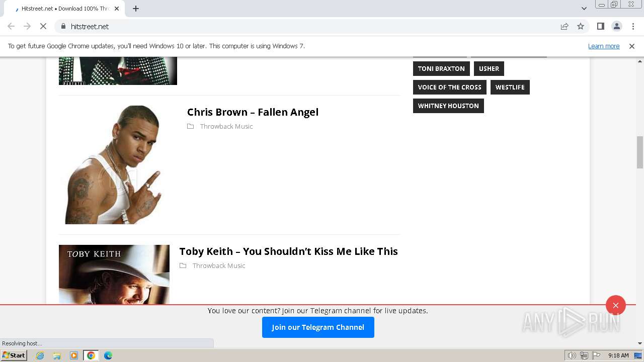Open the Chrome profile avatar
The width and height of the screenshot is (644, 362).
tap(617, 26)
